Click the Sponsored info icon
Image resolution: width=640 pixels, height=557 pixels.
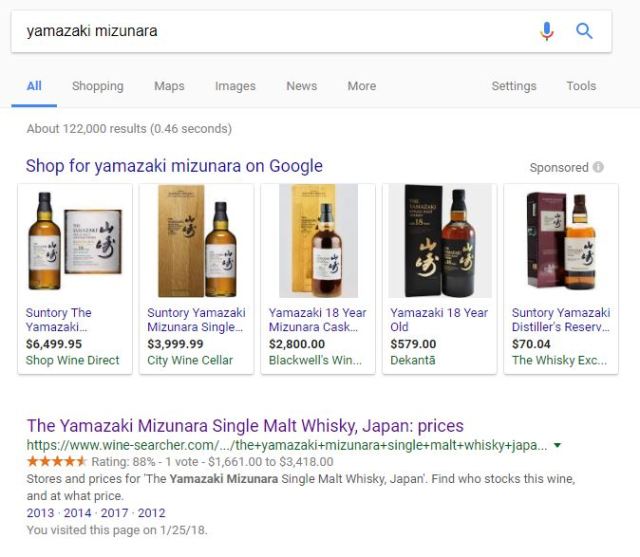598,167
